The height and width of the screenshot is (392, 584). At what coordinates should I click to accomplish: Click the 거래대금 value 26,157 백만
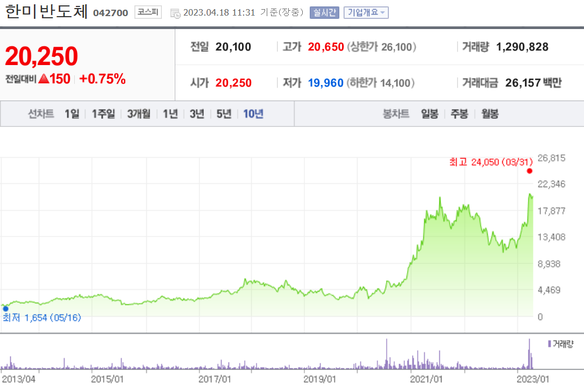pos(533,83)
